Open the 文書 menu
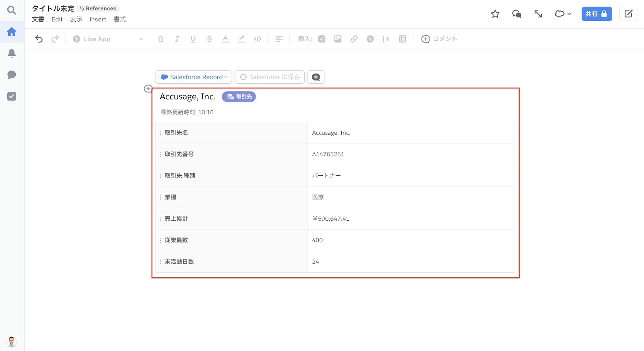Viewport: 644px width, 351px height. pos(38,19)
